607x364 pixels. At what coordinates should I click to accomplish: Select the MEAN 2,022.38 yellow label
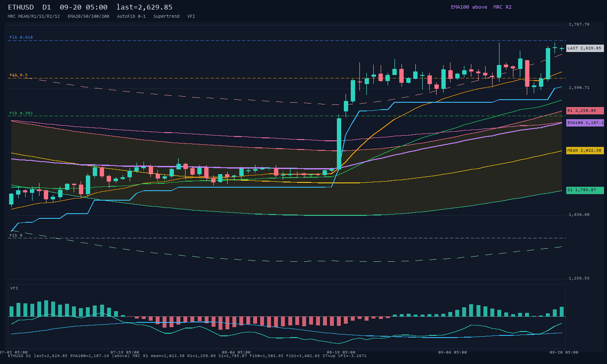tap(585, 150)
